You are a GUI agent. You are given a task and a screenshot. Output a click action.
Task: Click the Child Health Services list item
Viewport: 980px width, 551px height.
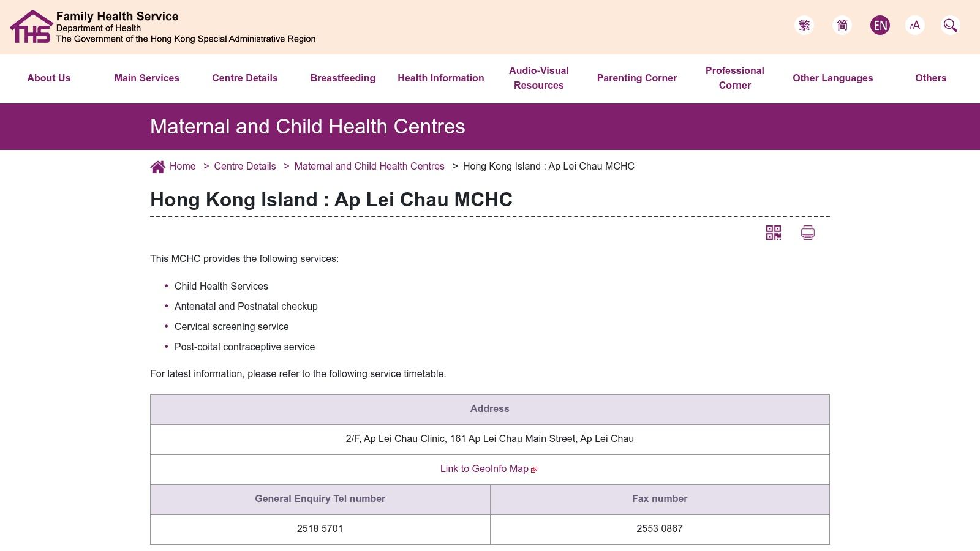pyautogui.click(x=221, y=287)
